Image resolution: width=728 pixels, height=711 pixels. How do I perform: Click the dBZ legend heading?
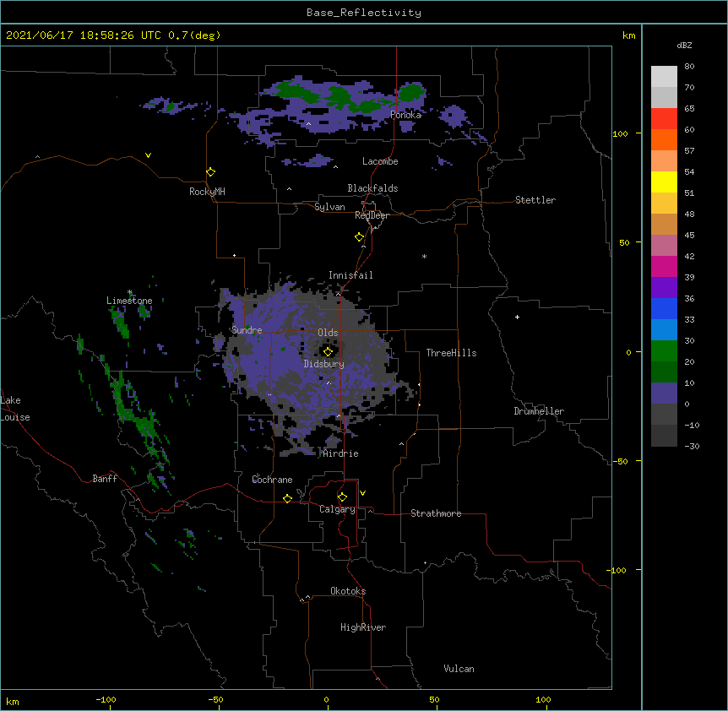[x=684, y=45]
